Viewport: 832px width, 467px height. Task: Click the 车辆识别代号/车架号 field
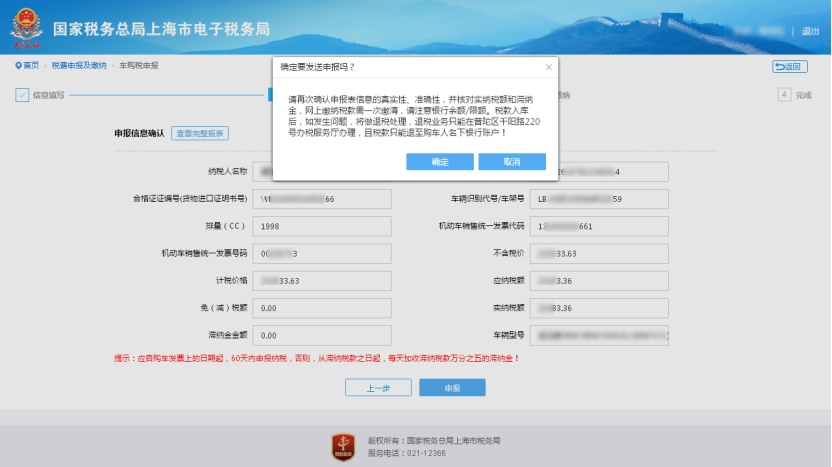pos(599,199)
